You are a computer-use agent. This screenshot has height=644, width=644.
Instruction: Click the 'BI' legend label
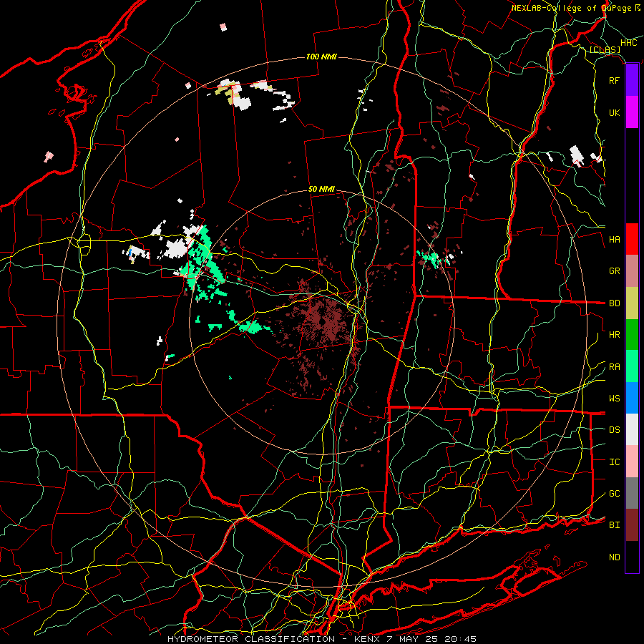tap(615, 525)
